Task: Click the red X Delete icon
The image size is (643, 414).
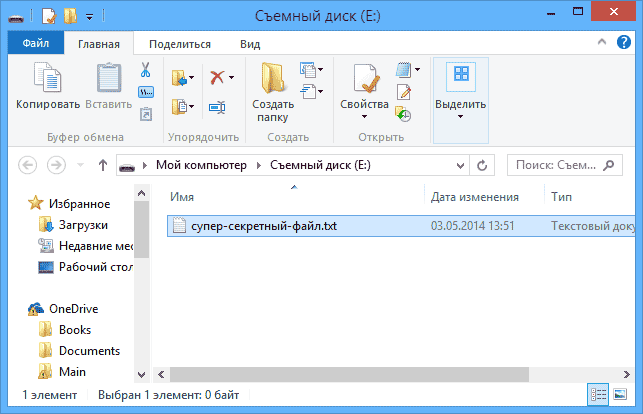Action: tap(217, 77)
